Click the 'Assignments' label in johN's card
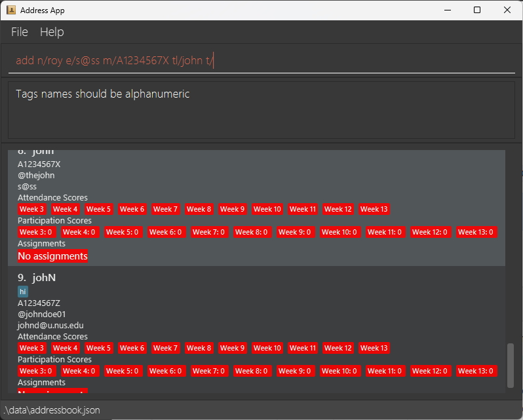The width and height of the screenshot is (523, 420). tap(41, 383)
